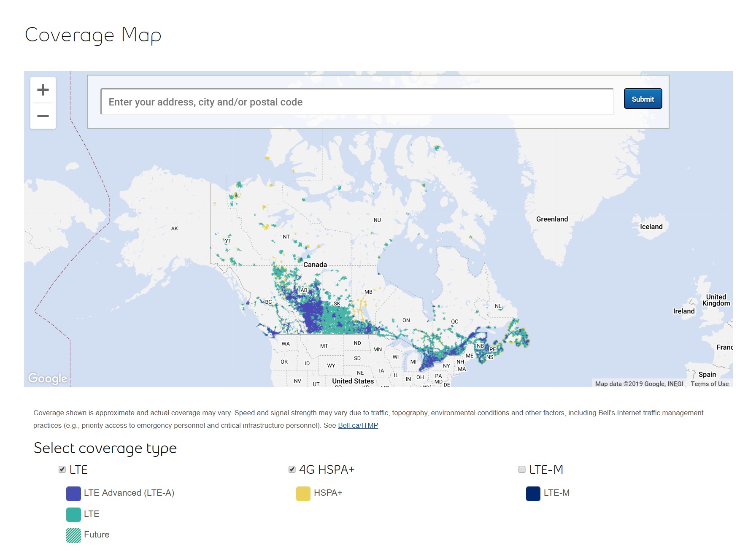Click the 'WA' state label
The image size is (756, 551).
[x=286, y=343]
